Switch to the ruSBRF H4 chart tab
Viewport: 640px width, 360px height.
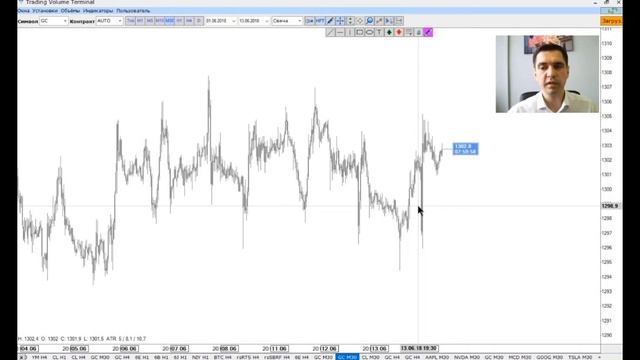click(277, 357)
